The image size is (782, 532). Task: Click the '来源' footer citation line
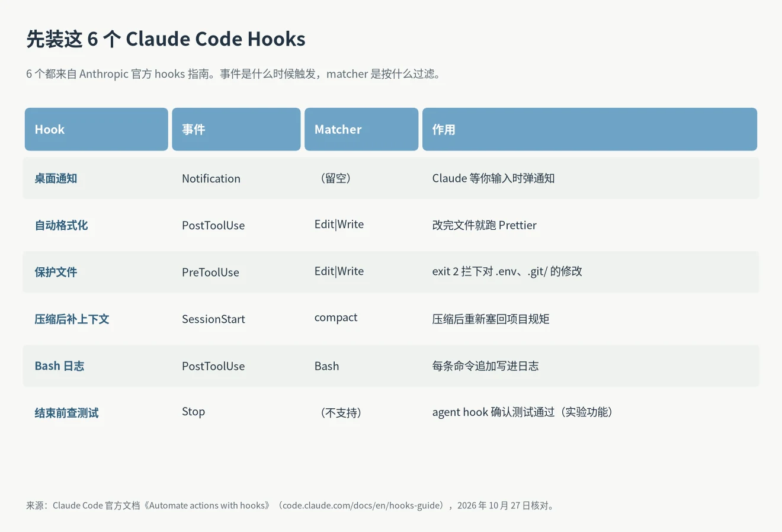tap(290, 505)
